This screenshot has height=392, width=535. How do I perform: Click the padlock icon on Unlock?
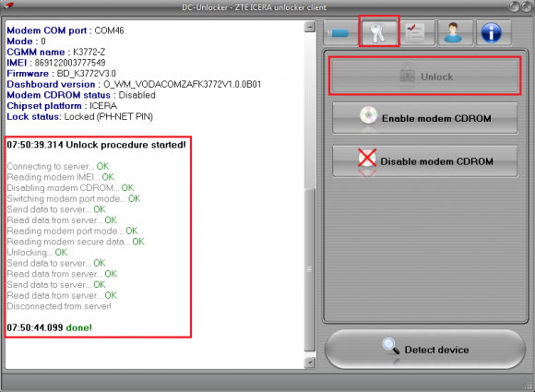(407, 73)
